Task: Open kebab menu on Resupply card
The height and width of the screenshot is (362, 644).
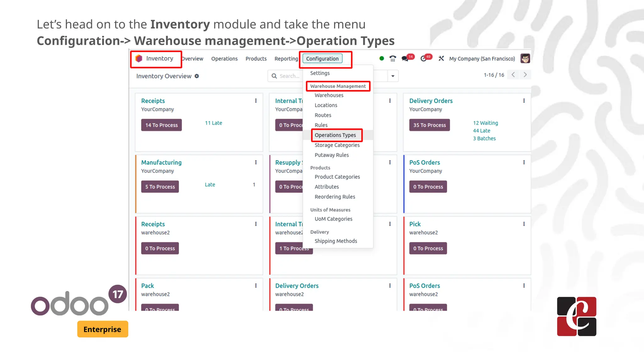Action: [390, 162]
